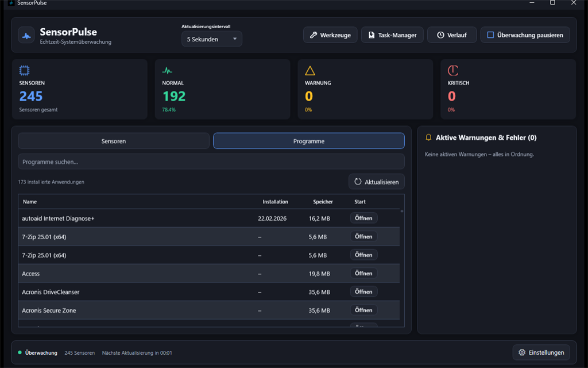Image resolution: width=588 pixels, height=368 pixels.
Task: Open Einstellungen in the footer
Action: pyautogui.click(x=541, y=352)
